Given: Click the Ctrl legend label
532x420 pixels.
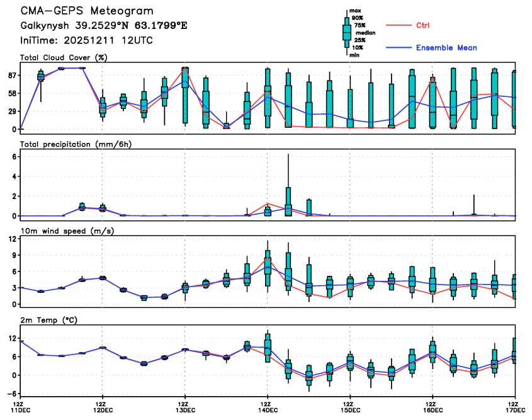Looking at the screenshot, I should [x=422, y=25].
